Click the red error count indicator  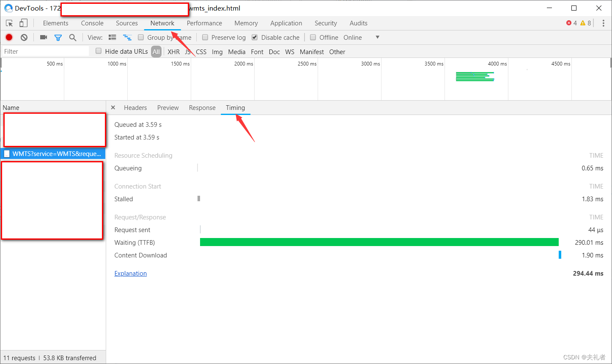coord(571,23)
